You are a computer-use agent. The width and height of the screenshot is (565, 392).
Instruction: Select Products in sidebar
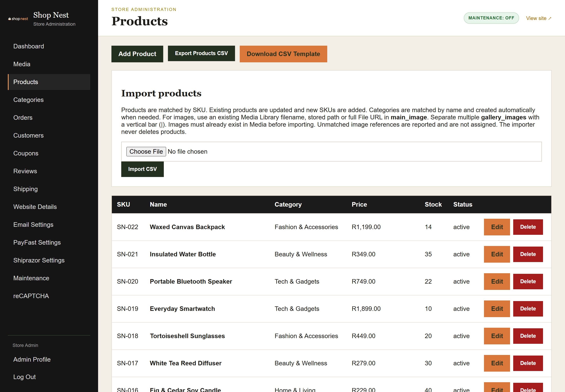(49, 82)
